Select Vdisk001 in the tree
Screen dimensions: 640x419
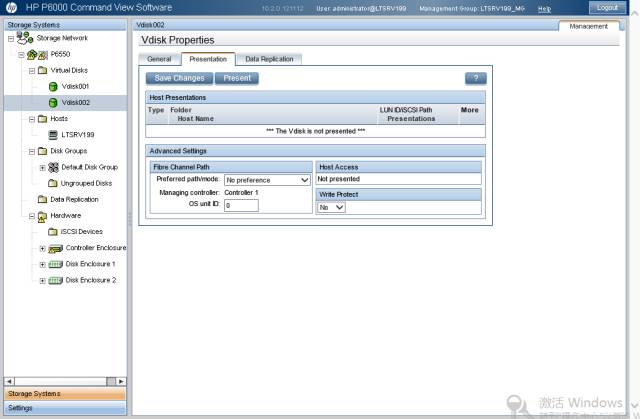click(x=75, y=86)
